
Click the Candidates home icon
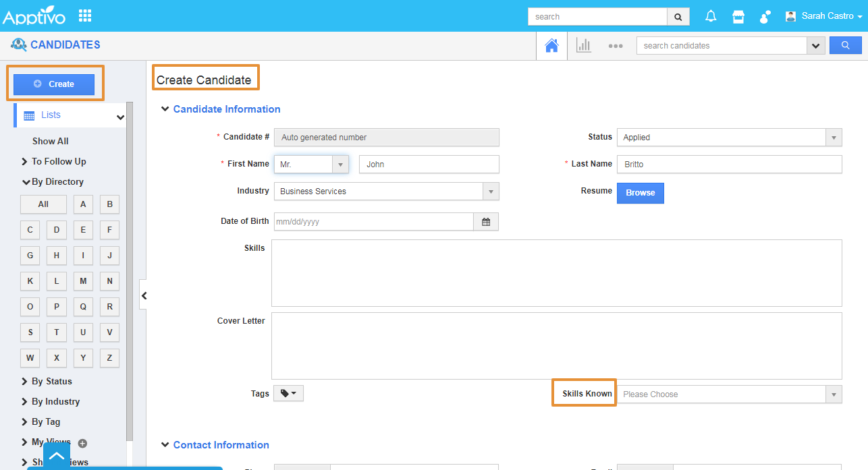click(x=551, y=46)
